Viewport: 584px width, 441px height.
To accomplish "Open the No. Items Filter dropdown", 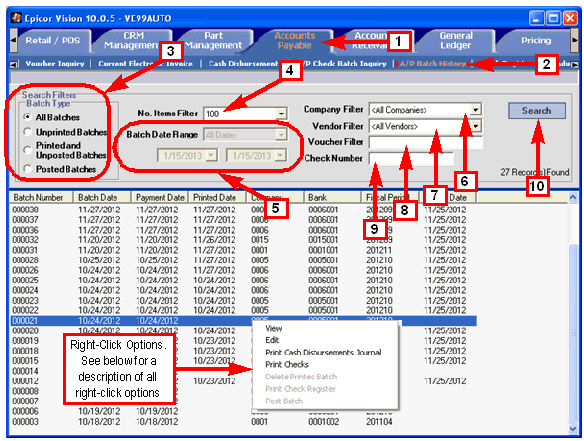I will coord(282,113).
